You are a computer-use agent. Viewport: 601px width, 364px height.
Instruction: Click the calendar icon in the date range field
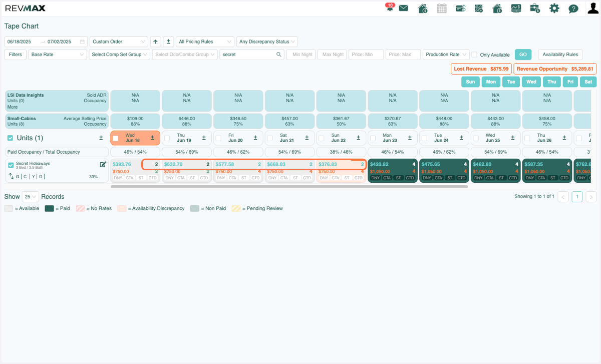pyautogui.click(x=82, y=42)
